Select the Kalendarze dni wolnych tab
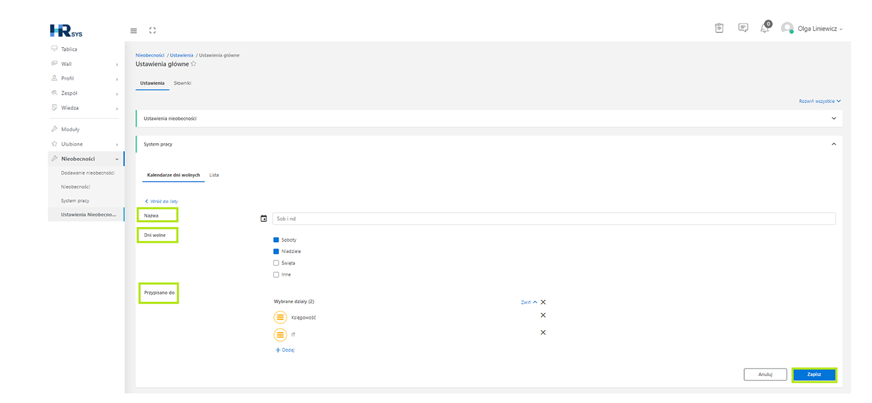This screenshot has height=403, width=872. (x=173, y=175)
